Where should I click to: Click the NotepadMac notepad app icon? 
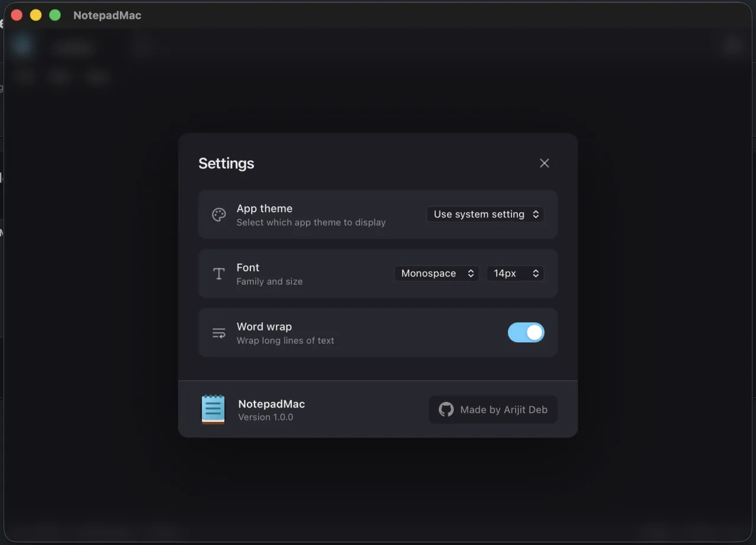pos(213,410)
